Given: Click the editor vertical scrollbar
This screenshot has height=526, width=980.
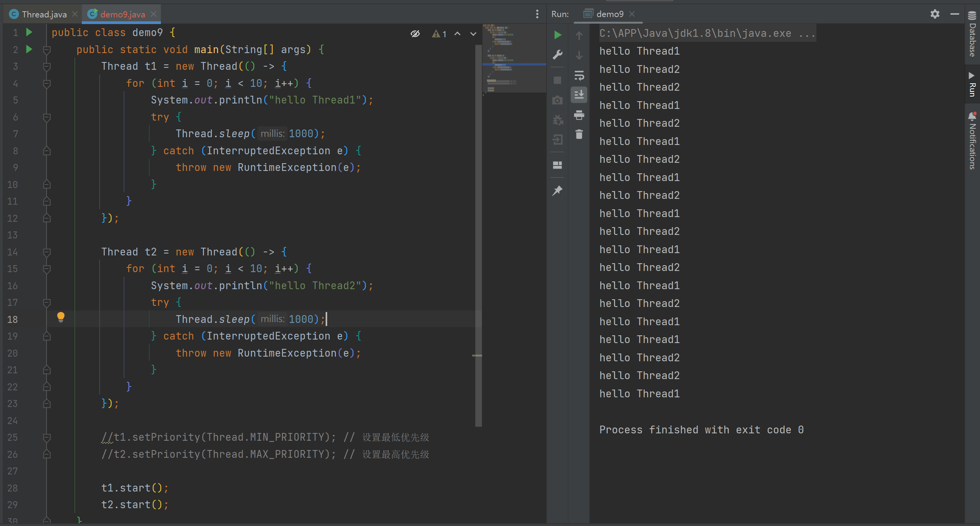Looking at the screenshot, I should [479, 233].
